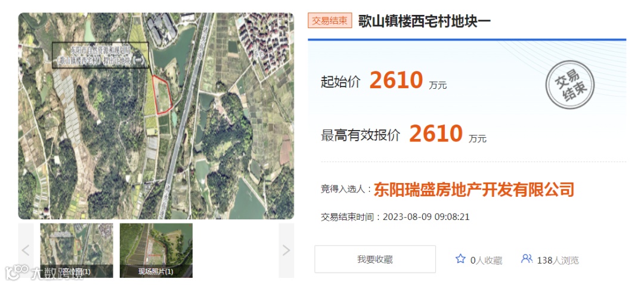Click the 交易结束 status badge
Screen dimensions: 644x285
[x=330, y=21]
